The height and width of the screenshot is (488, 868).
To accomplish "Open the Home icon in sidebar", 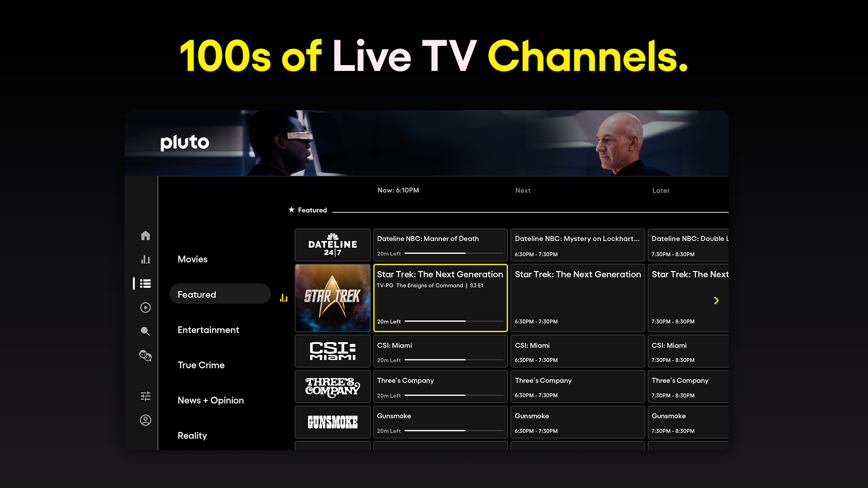I will pyautogui.click(x=145, y=235).
